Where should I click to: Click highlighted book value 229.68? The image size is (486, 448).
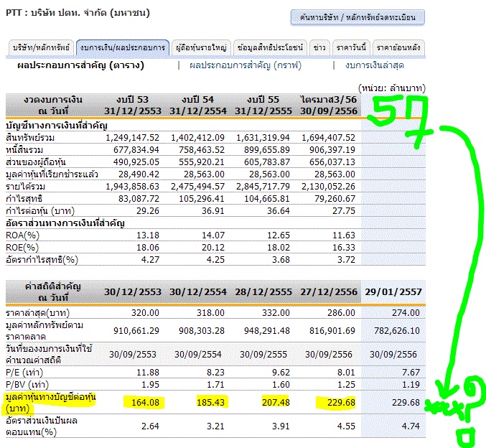coord(341,403)
